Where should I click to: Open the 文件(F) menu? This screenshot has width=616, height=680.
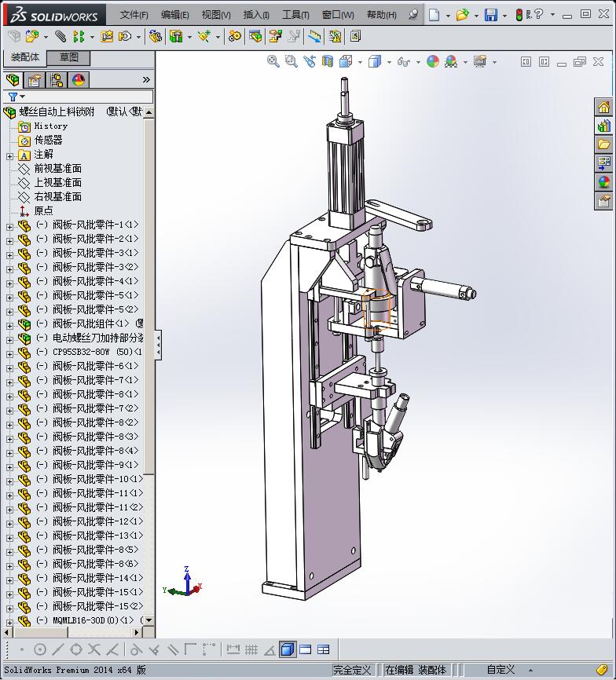[x=134, y=15]
